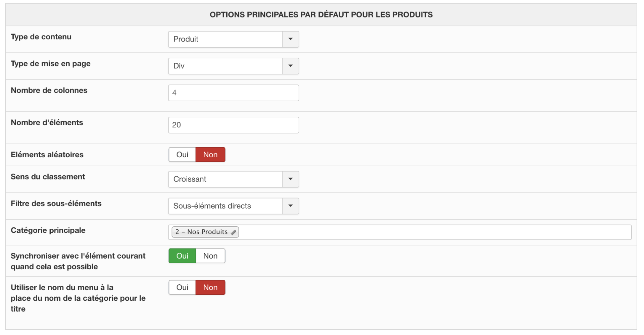Select the 2 – Nos Produits tag
This screenshot has height=335, width=644.
201,232
